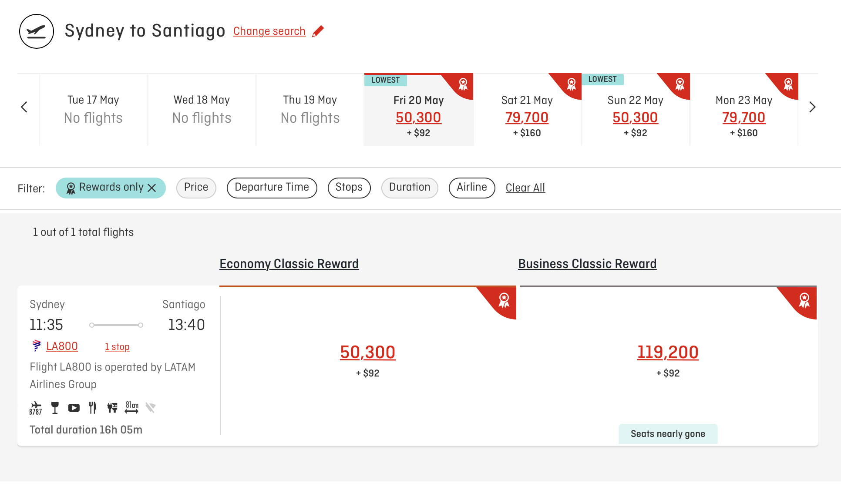Click the no Wi-Fi amenity icon

pos(151,408)
